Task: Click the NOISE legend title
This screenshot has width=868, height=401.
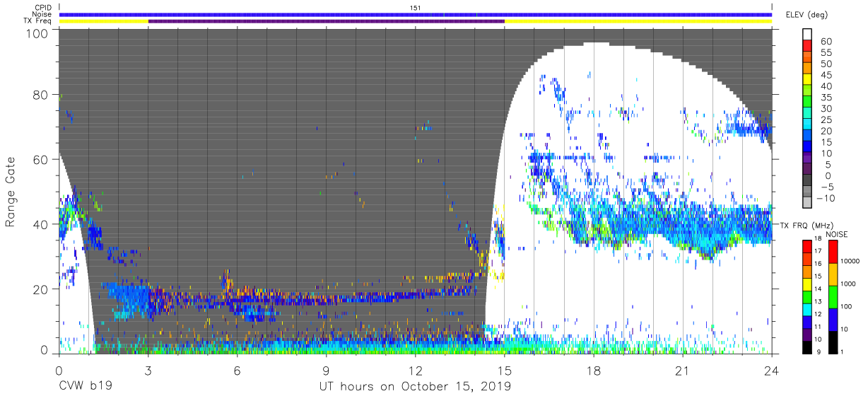Action: coord(836,234)
